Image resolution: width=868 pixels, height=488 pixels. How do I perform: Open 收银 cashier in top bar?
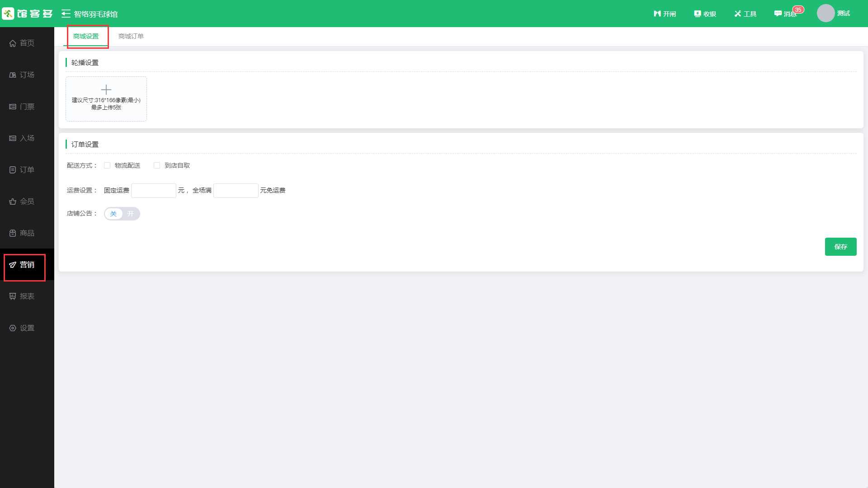(x=705, y=14)
